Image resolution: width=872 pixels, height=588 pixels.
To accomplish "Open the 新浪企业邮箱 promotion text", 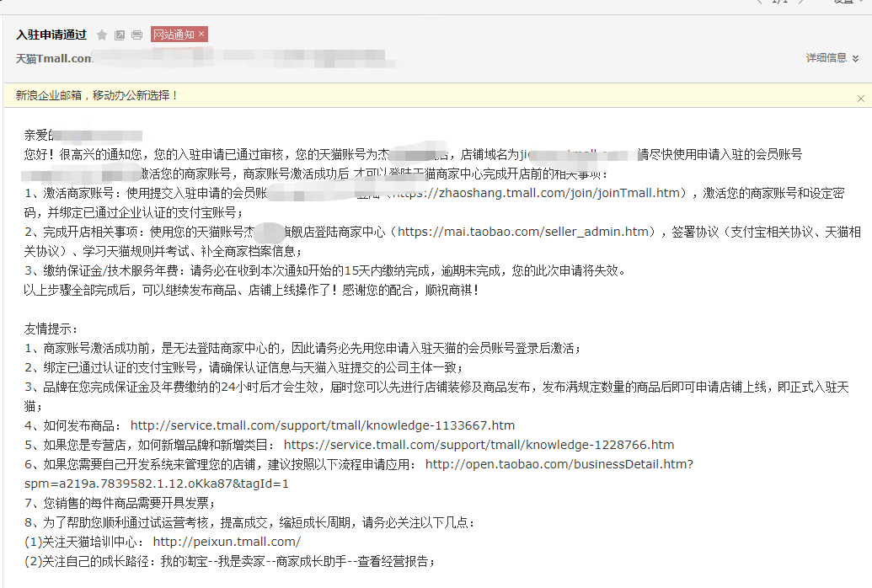I will (97, 96).
